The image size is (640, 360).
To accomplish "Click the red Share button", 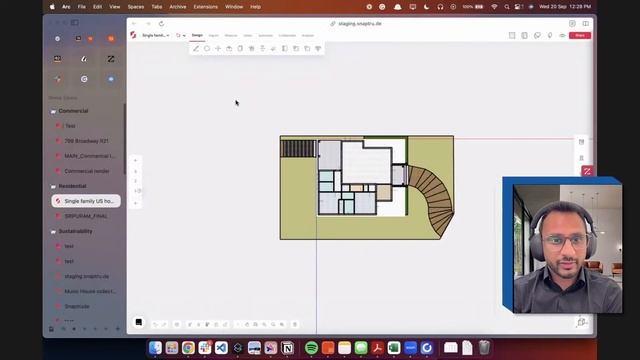I will pos(580,36).
